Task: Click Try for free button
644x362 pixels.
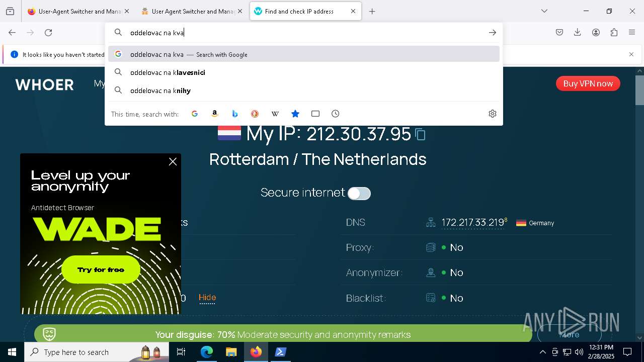Action: click(x=101, y=270)
